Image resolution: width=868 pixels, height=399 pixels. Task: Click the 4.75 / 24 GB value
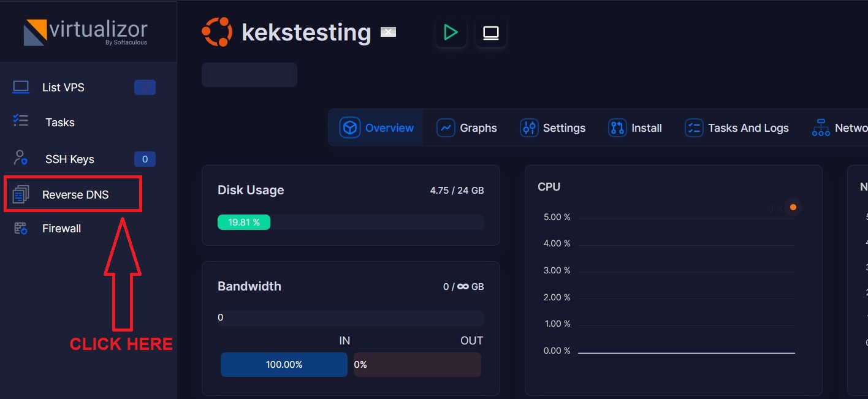point(457,191)
